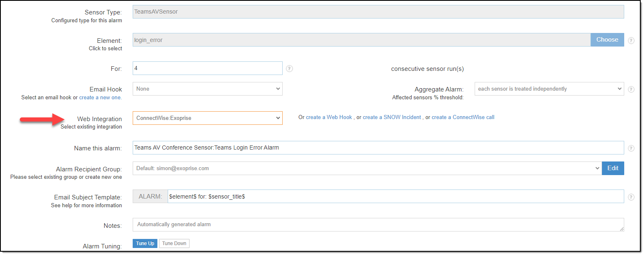The height and width of the screenshot is (255, 644).
Task: Click the create a SNOW Incident link
Action: [391, 117]
